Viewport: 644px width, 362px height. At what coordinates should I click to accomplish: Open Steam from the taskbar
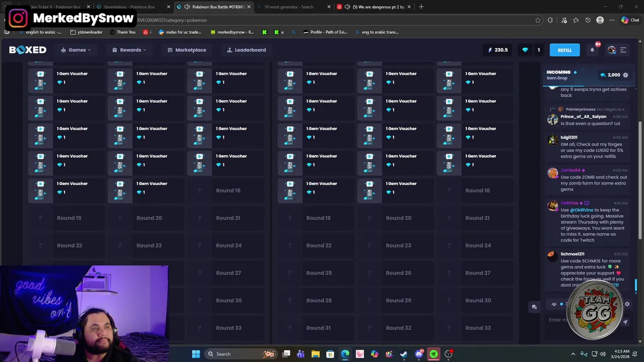[x=404, y=354]
